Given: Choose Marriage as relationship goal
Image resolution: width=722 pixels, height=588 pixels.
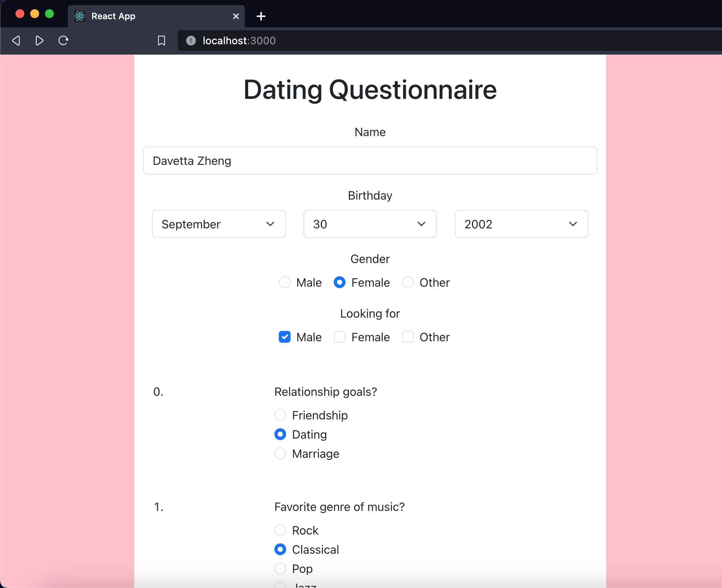Looking at the screenshot, I should tap(280, 453).
